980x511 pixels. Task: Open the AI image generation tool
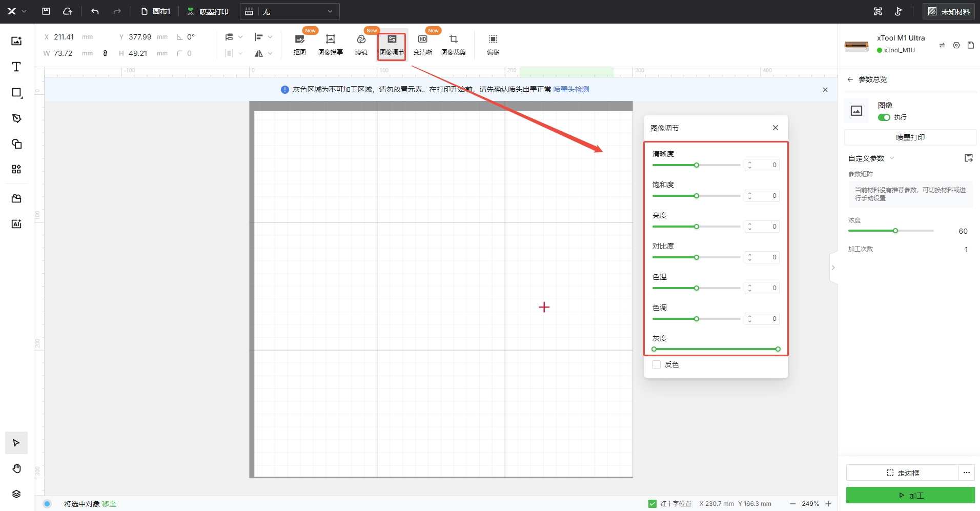click(x=16, y=224)
